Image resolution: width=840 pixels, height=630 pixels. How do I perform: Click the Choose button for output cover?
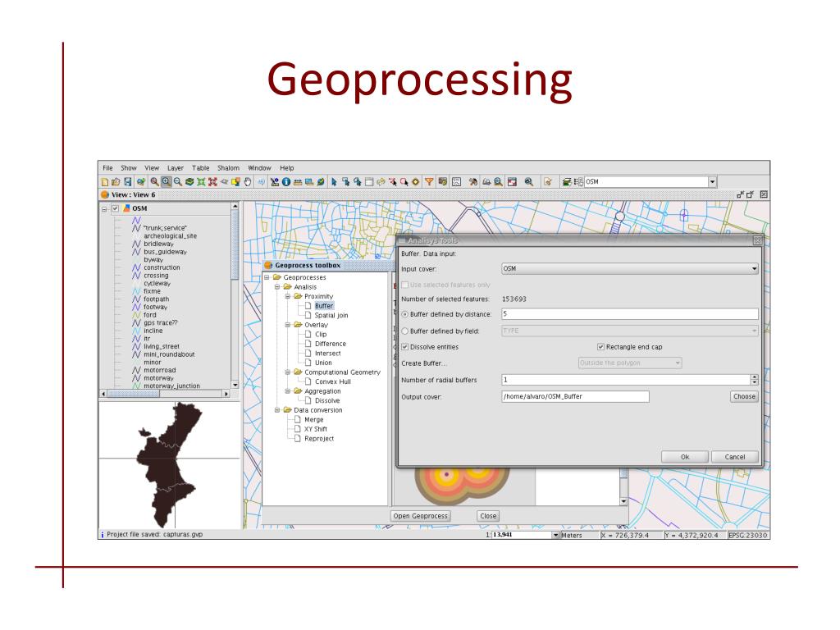(744, 396)
